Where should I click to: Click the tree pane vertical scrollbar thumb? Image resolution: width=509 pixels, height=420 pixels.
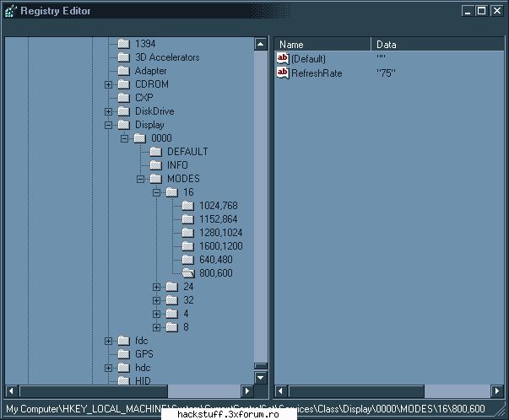click(261, 366)
